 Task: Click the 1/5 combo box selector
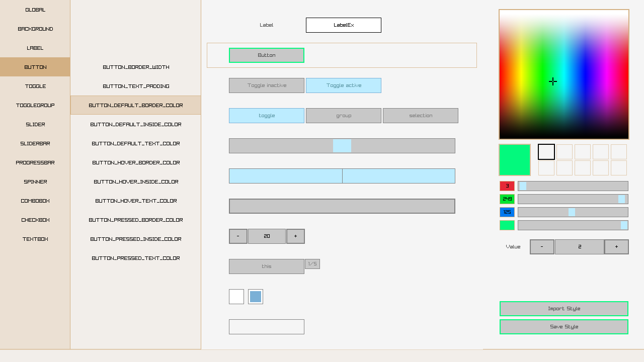pyautogui.click(x=312, y=264)
